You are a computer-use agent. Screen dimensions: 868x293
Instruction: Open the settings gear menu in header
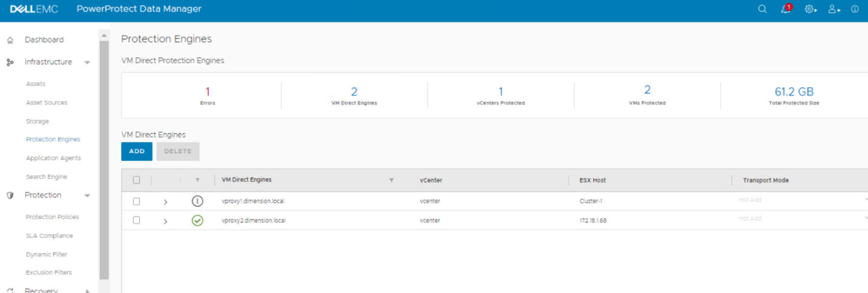point(810,9)
